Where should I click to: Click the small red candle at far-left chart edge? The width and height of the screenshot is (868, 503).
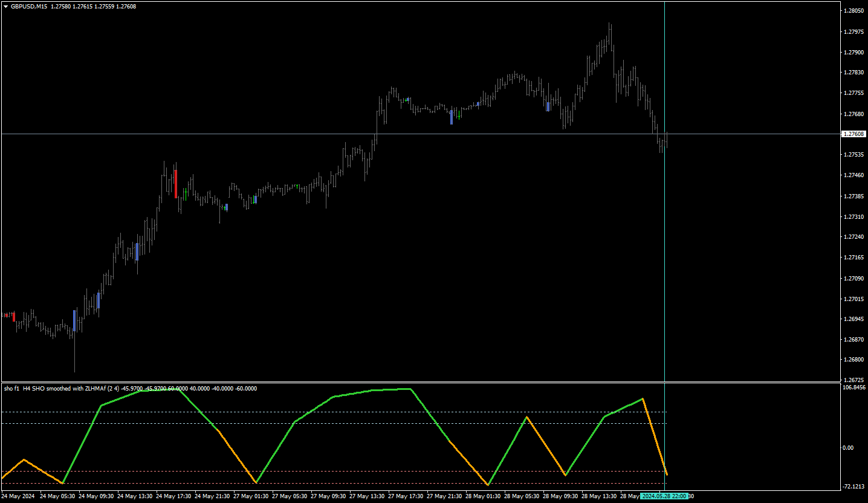pyautogui.click(x=14, y=316)
